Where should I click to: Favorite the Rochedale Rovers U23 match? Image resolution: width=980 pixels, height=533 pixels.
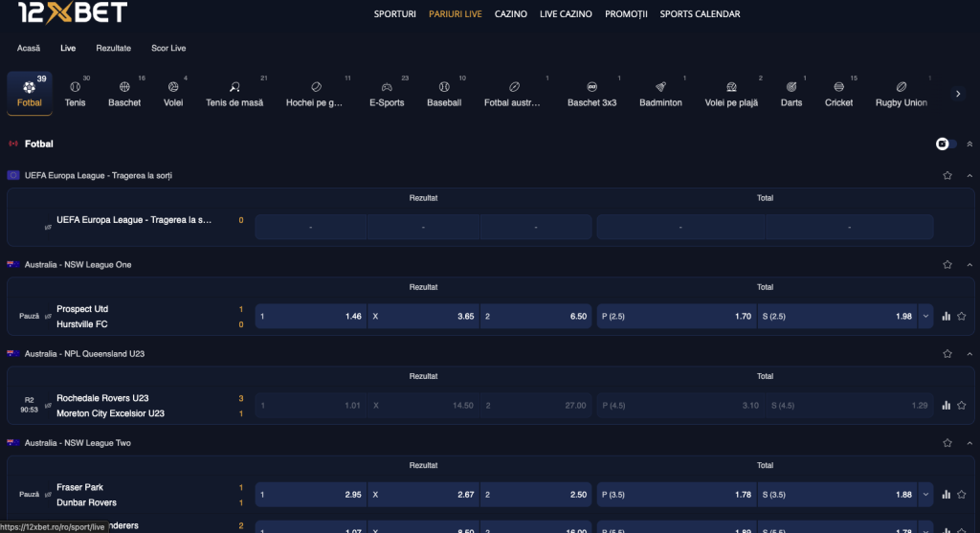tap(962, 406)
